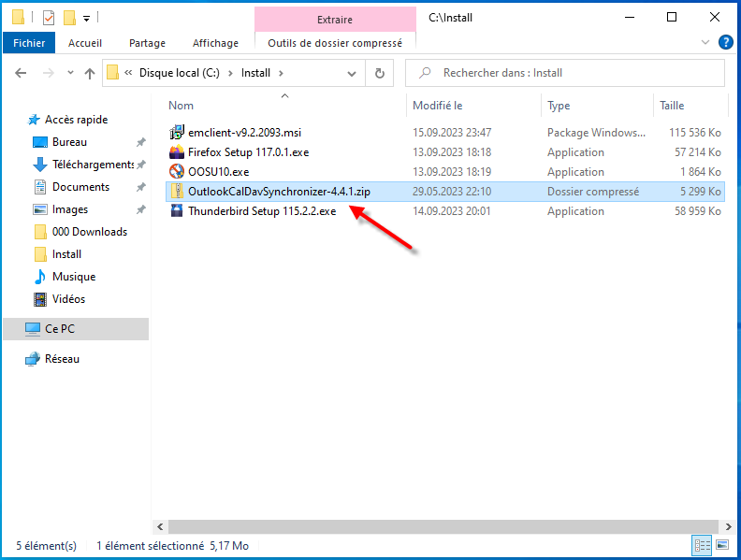This screenshot has height=560, width=741.
Task: Open the Outils de dossier compressé tab
Action: (x=335, y=43)
